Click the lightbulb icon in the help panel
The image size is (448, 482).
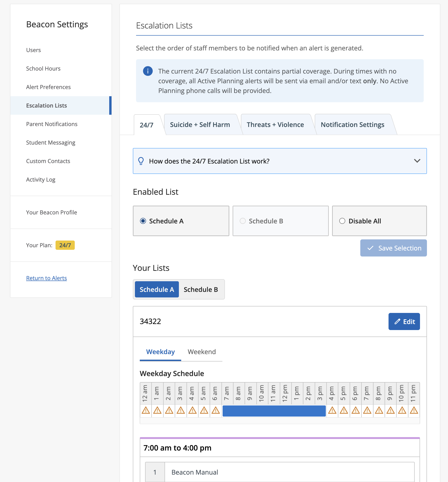pos(141,161)
